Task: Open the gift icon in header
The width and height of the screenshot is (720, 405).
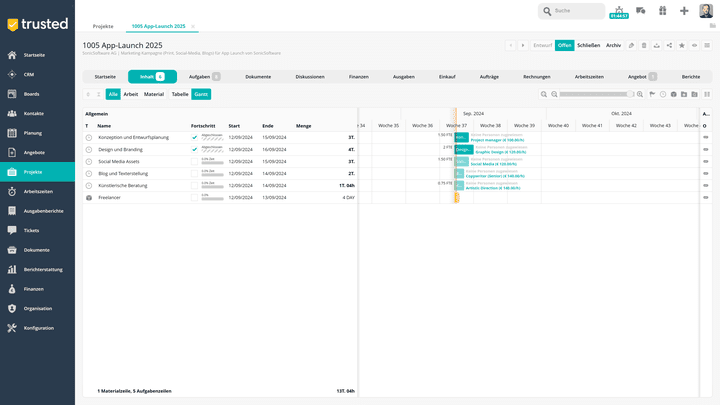Action: pos(662,11)
